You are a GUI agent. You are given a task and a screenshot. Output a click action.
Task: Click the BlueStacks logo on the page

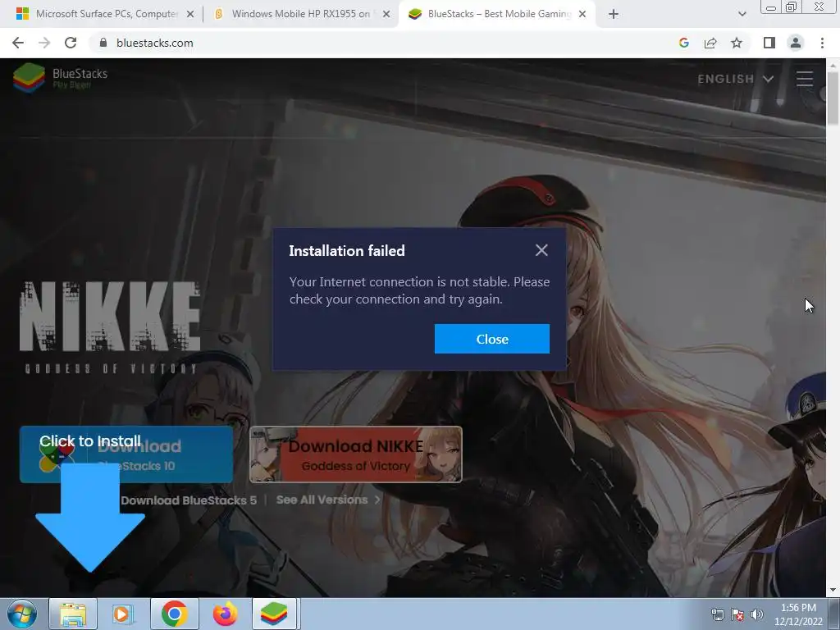point(61,78)
